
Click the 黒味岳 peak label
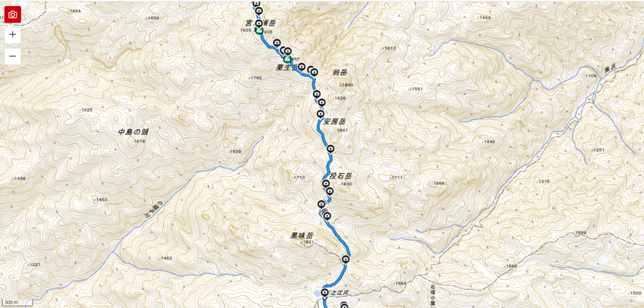pos(302,236)
